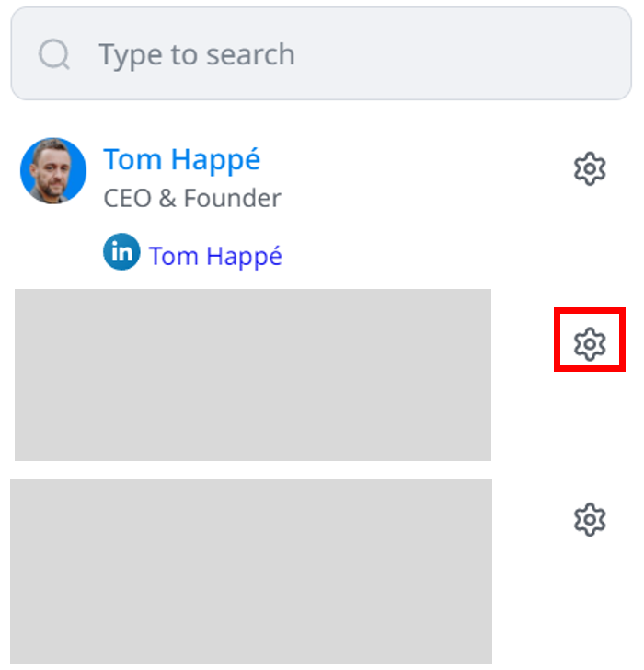
Task: Click the gear next to the first gray card
Action: pyautogui.click(x=589, y=343)
